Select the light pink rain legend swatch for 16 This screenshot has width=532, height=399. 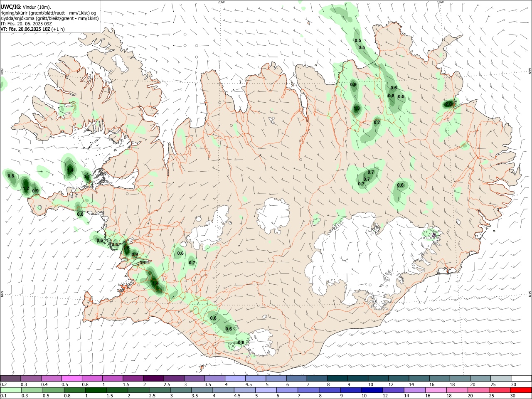[436, 390]
